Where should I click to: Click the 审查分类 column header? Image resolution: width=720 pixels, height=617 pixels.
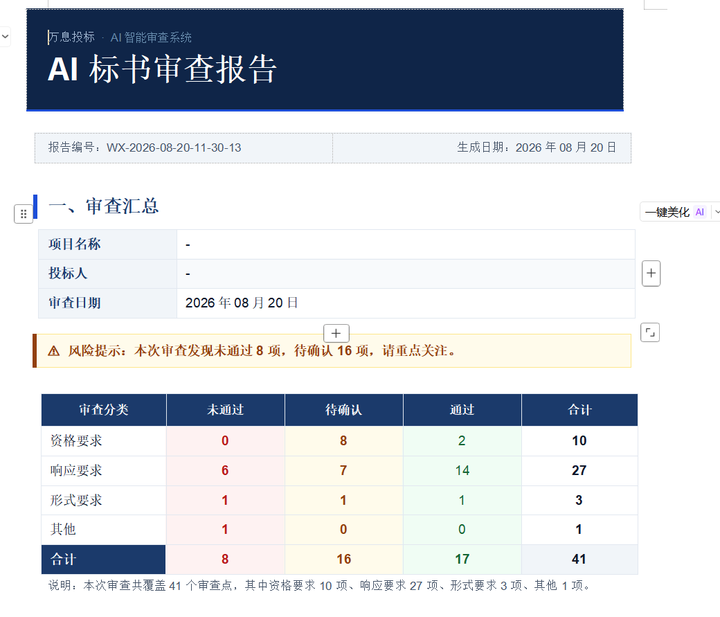(x=104, y=410)
